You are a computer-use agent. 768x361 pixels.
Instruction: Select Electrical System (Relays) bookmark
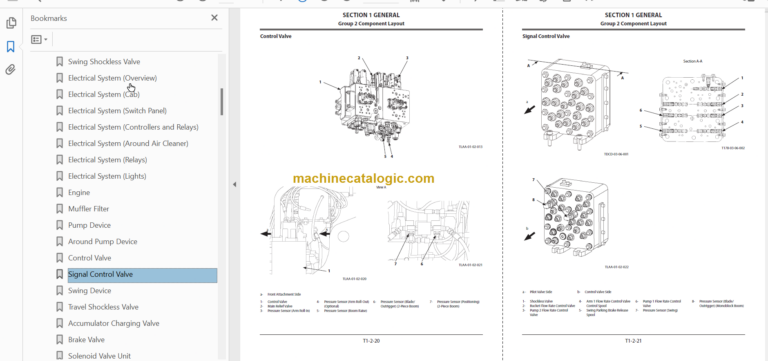click(x=107, y=160)
